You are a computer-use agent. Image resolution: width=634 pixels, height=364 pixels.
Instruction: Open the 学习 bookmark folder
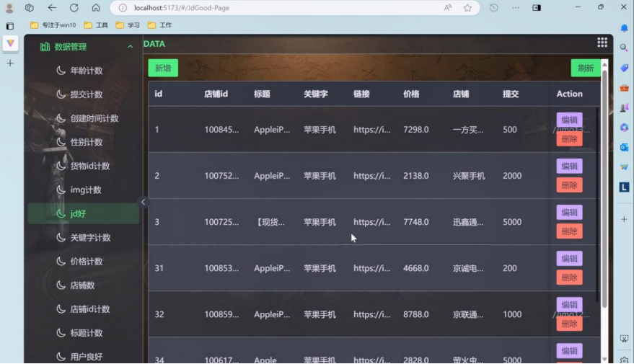point(128,25)
